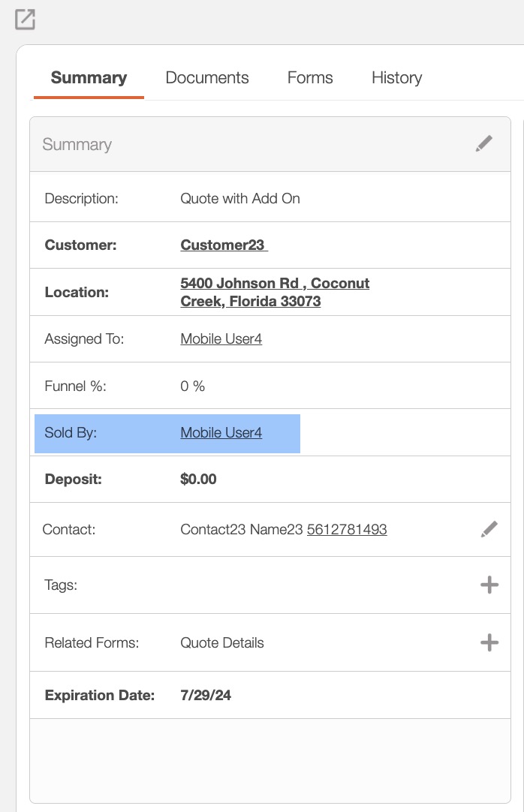This screenshot has width=524, height=812.
Task: Edit the Contact using pencil icon
Action: pyautogui.click(x=489, y=530)
